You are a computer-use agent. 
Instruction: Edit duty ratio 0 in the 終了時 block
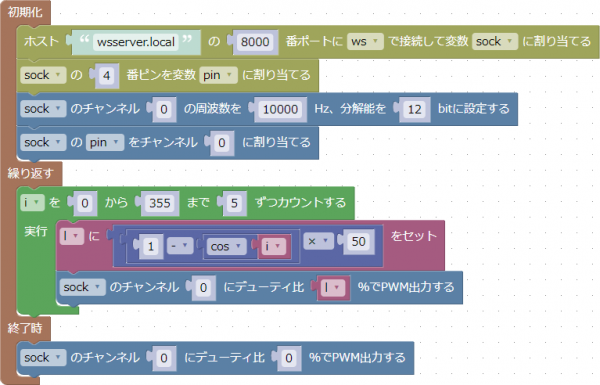point(289,359)
